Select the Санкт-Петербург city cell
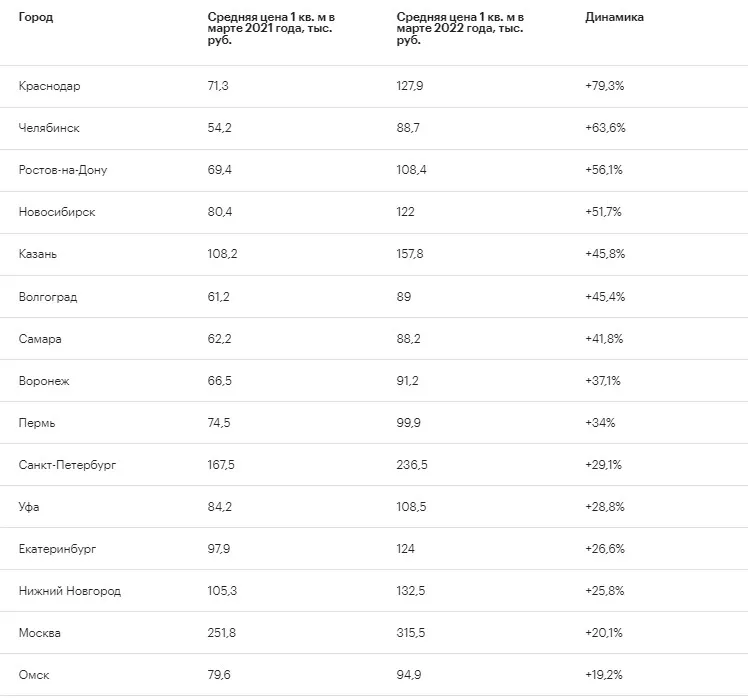 (67, 465)
